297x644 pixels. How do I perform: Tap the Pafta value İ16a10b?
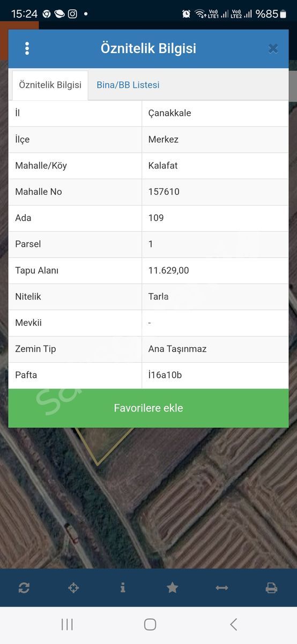coord(165,375)
